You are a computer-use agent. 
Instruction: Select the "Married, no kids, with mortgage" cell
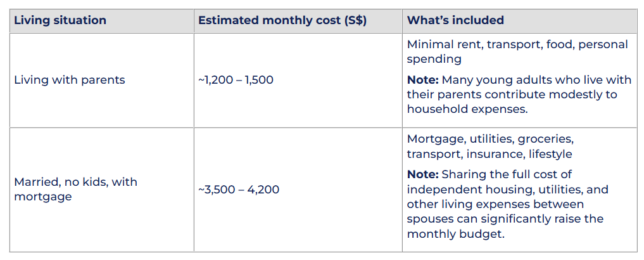pos(75,189)
